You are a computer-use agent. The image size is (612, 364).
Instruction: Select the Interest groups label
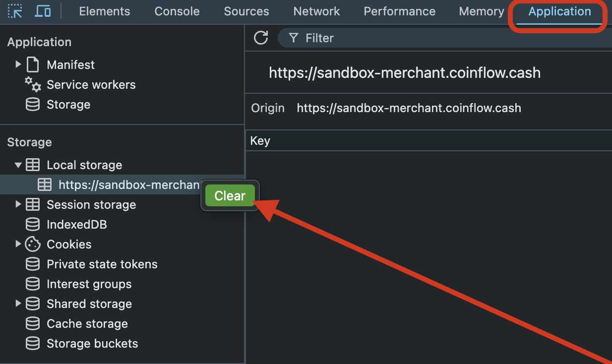[89, 284]
